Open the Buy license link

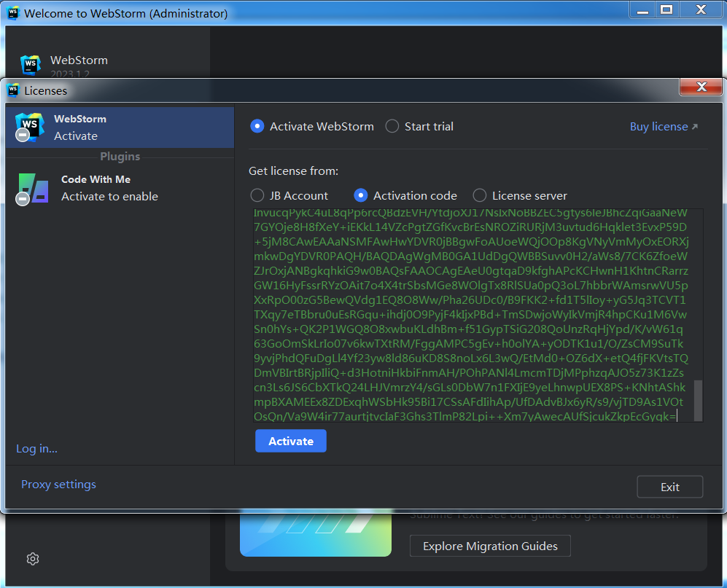pos(664,127)
